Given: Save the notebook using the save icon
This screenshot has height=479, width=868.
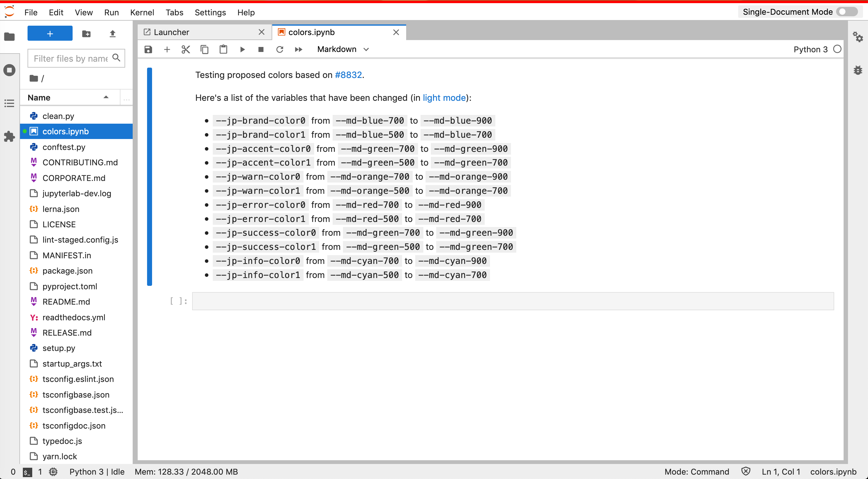Looking at the screenshot, I should click(x=148, y=49).
